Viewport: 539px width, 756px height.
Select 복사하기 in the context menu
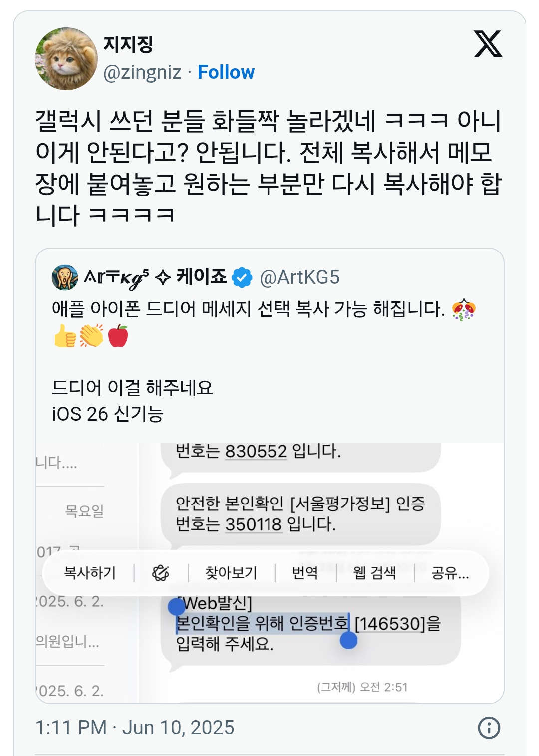[x=90, y=573]
